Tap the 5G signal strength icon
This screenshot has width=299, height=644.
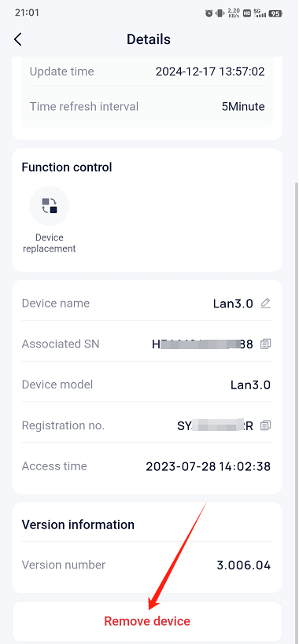260,13
